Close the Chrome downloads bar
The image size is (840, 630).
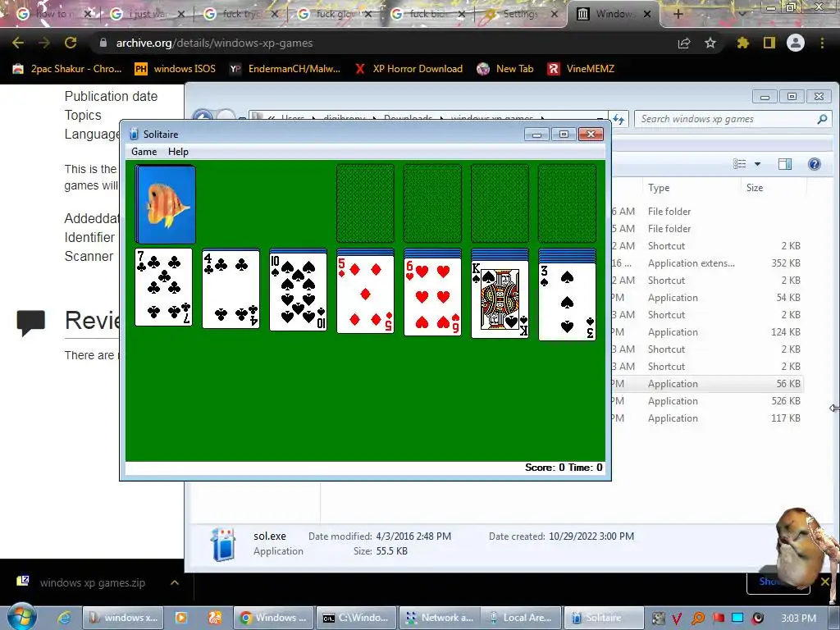[825, 582]
